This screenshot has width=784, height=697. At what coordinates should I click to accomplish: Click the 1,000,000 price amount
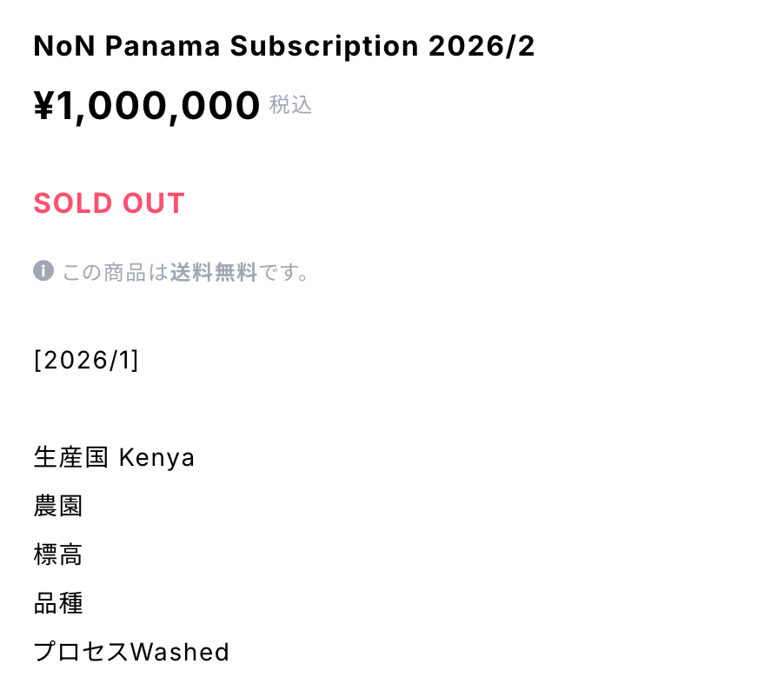(x=160, y=107)
